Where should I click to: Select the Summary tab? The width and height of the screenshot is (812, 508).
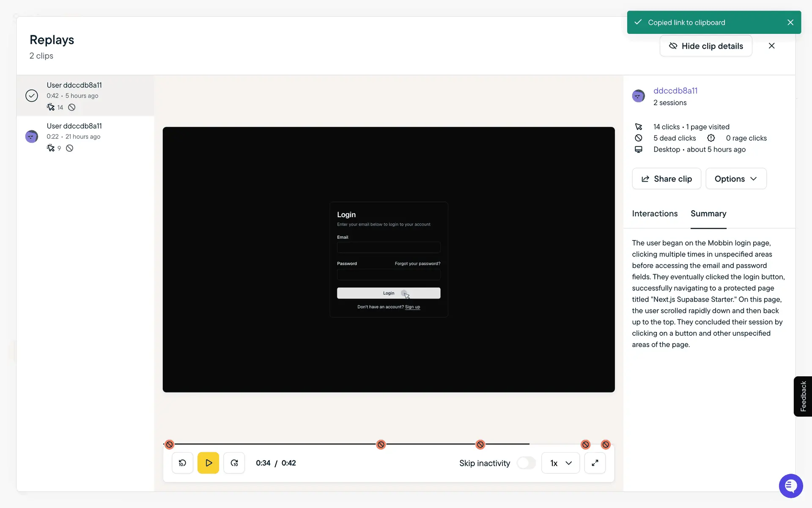click(708, 214)
